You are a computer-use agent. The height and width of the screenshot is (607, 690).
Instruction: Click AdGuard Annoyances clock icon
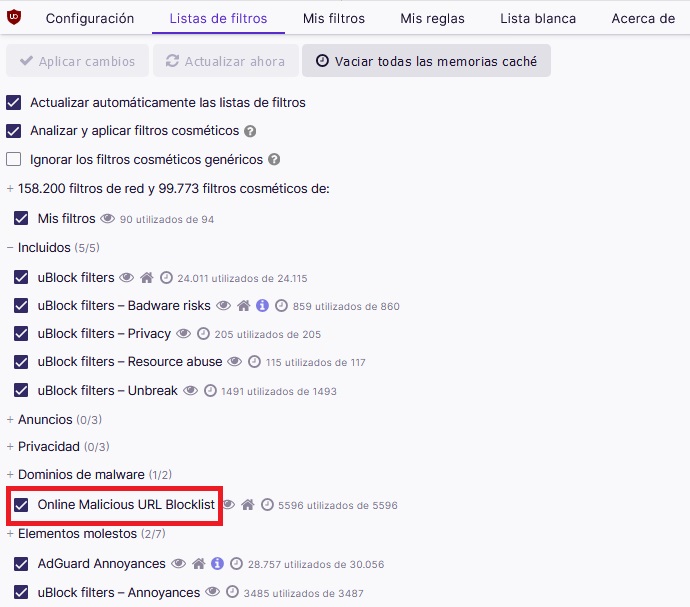coord(236,563)
